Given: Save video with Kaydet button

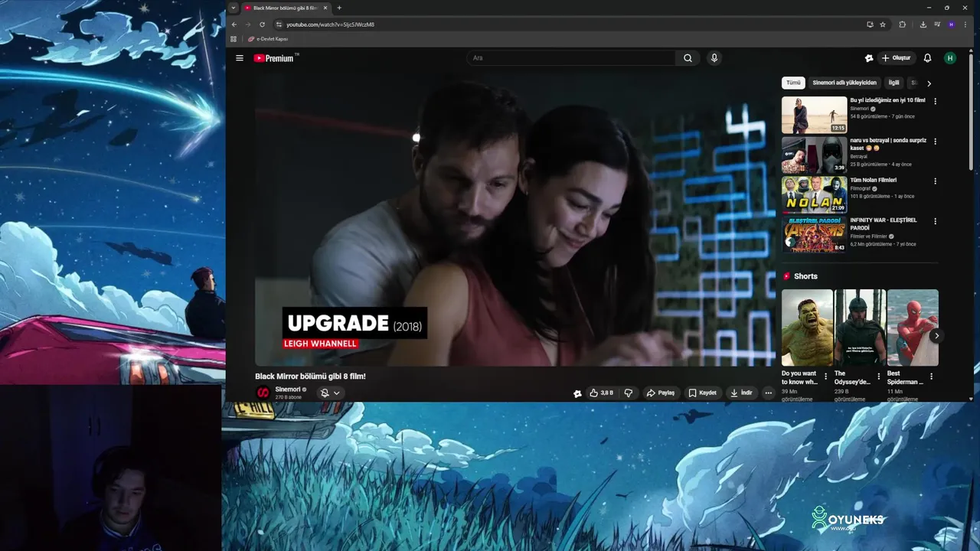Looking at the screenshot, I should pos(702,393).
